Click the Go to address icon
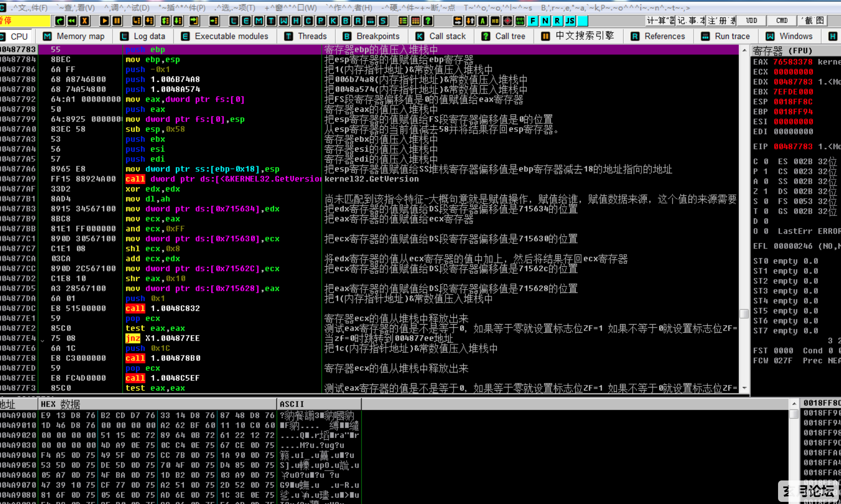 tap(214, 21)
